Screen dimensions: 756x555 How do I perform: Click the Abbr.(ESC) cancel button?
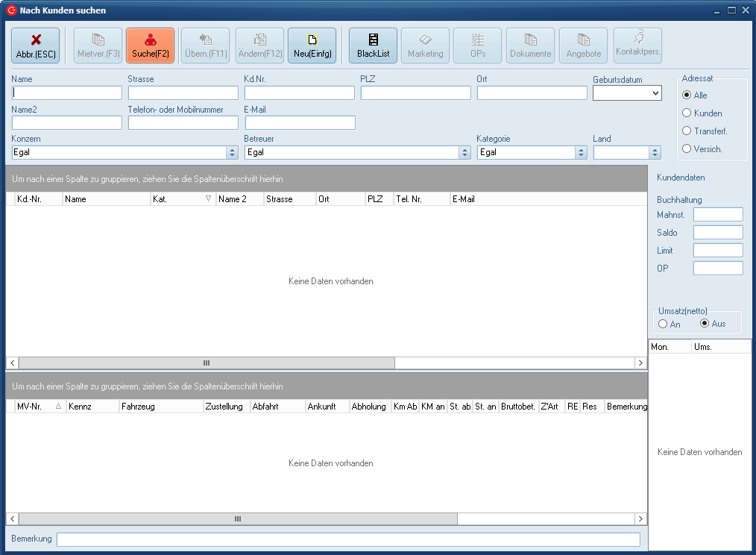[x=35, y=46]
